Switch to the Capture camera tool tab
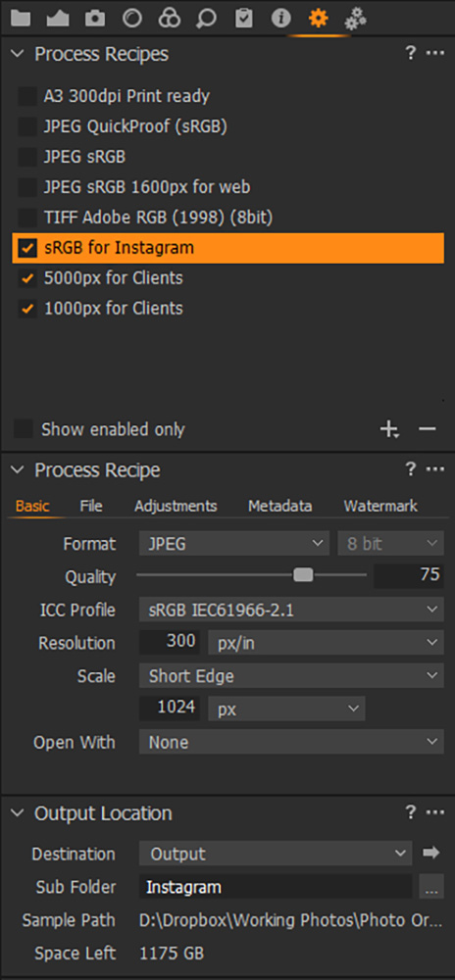This screenshot has height=980, width=455. [95, 19]
